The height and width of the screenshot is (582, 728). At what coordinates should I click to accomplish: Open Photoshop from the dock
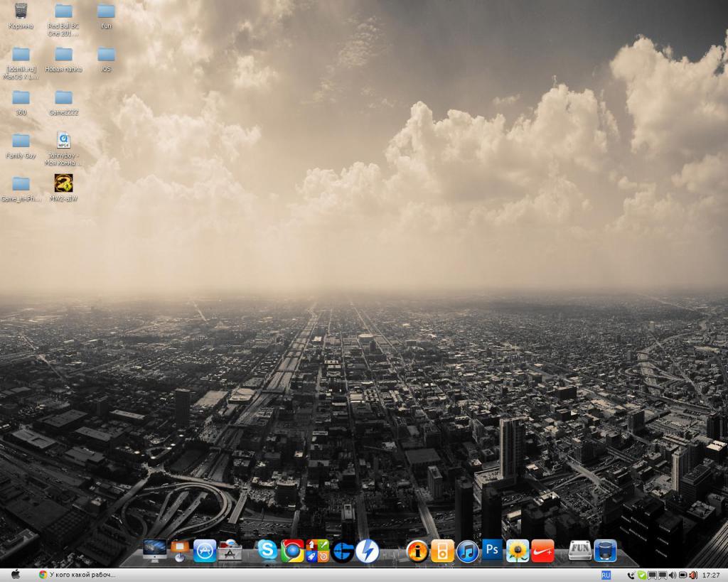(492, 550)
